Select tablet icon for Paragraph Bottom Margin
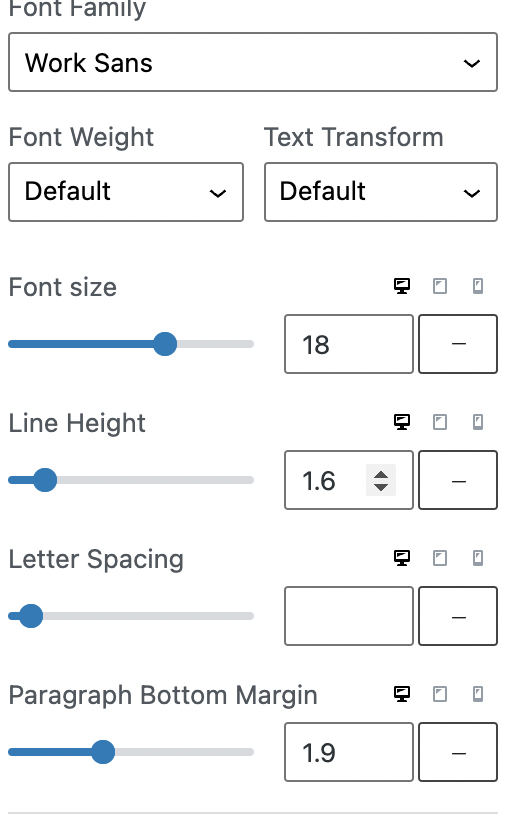The image size is (528, 830). pos(440,694)
